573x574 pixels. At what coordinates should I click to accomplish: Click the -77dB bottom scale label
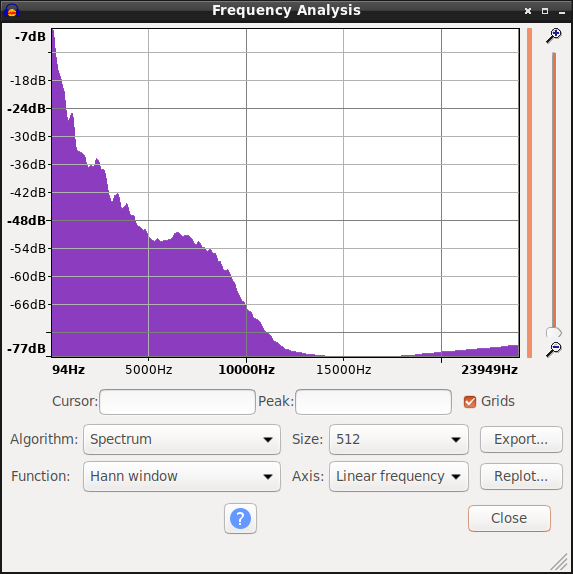click(x=27, y=348)
